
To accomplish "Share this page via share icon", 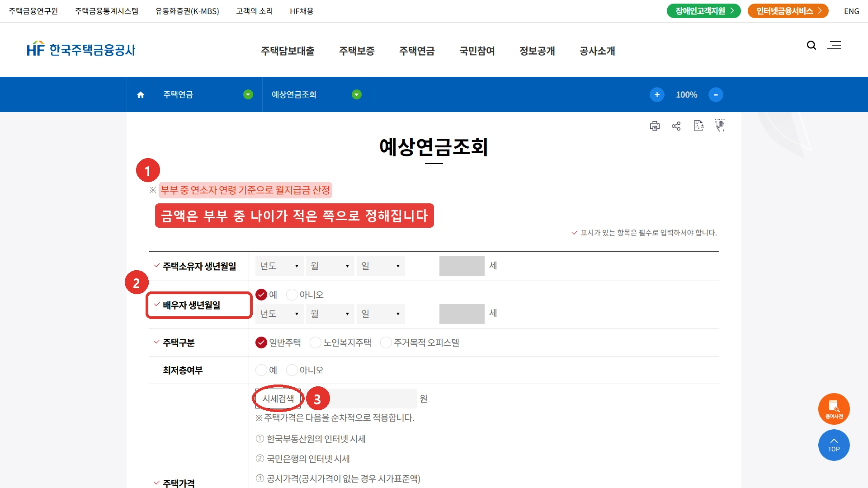I will (x=676, y=126).
